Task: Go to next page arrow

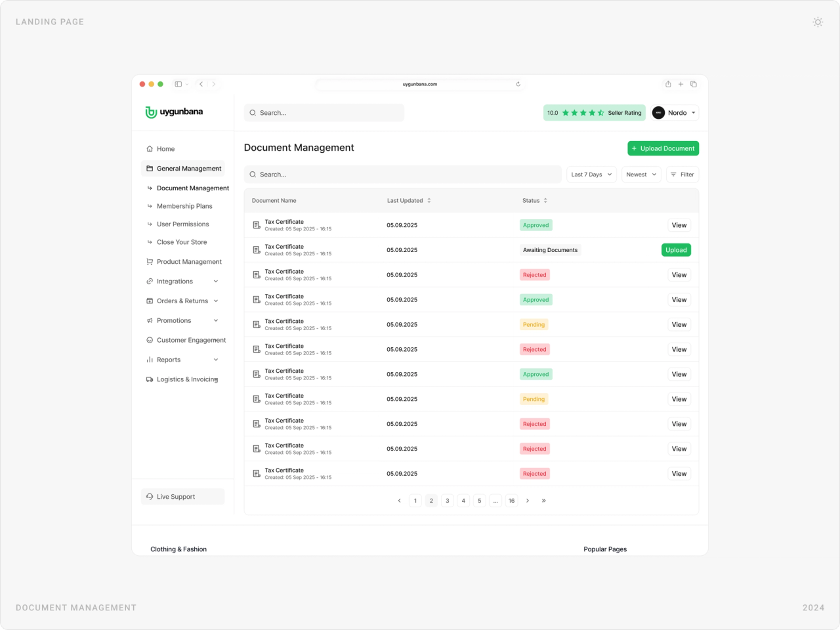Action: tap(528, 501)
